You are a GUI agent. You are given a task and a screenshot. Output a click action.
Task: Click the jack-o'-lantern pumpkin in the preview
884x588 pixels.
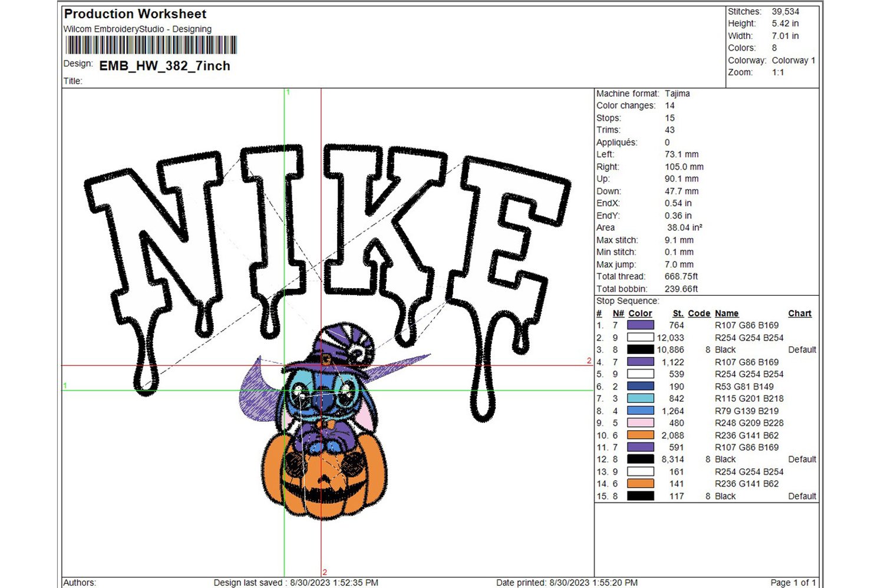coord(324,477)
